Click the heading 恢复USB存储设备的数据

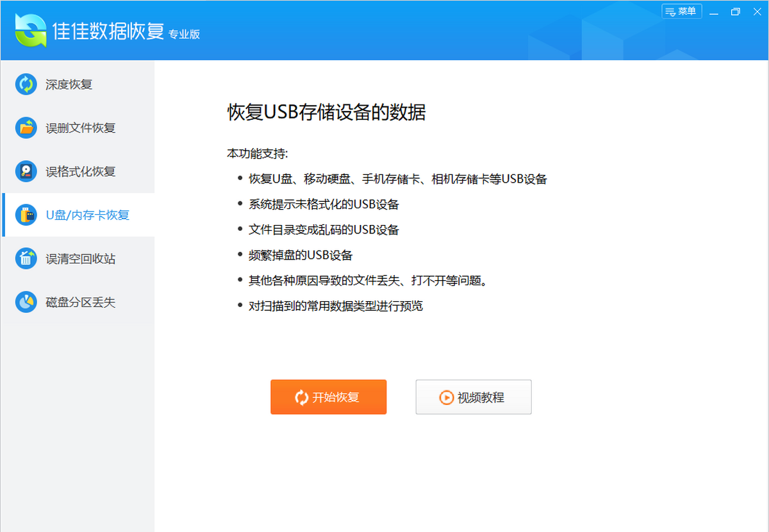coord(327,112)
